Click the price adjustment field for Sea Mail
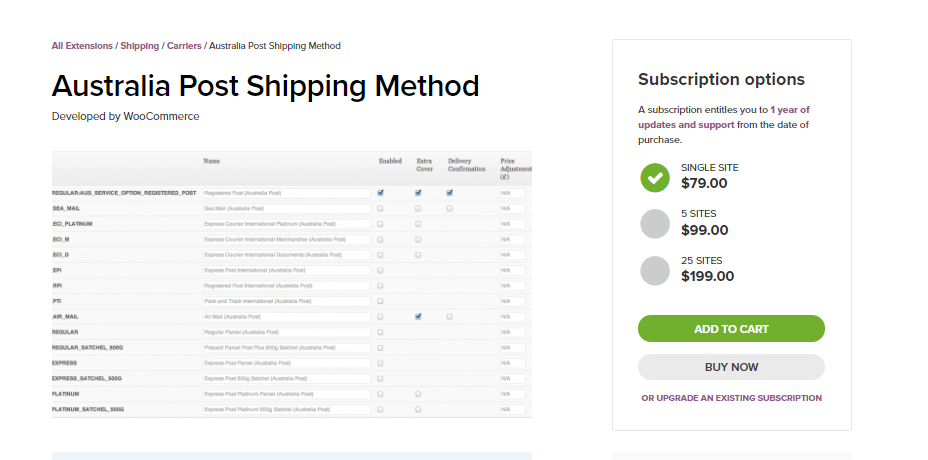Viewport: 928px width, 460px height. (x=512, y=208)
